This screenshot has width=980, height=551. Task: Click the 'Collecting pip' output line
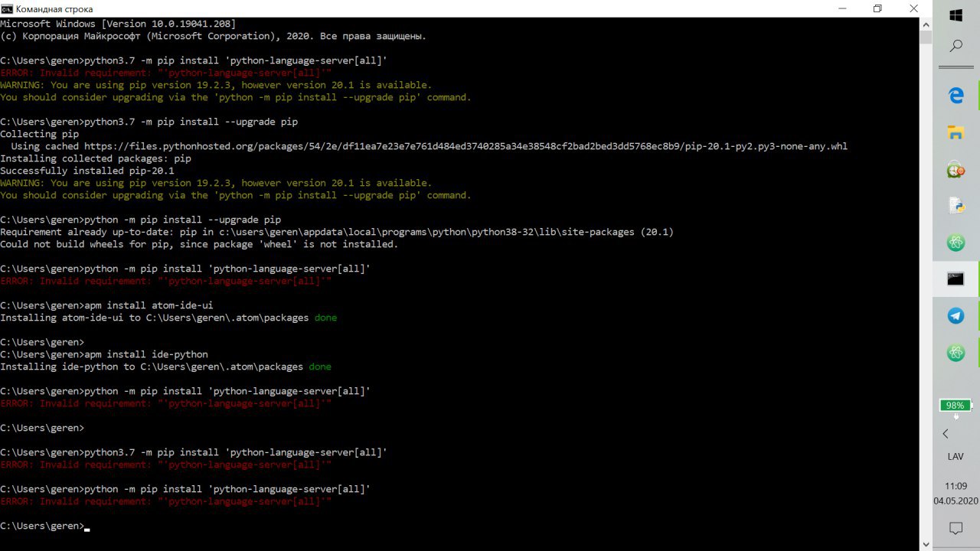point(39,134)
